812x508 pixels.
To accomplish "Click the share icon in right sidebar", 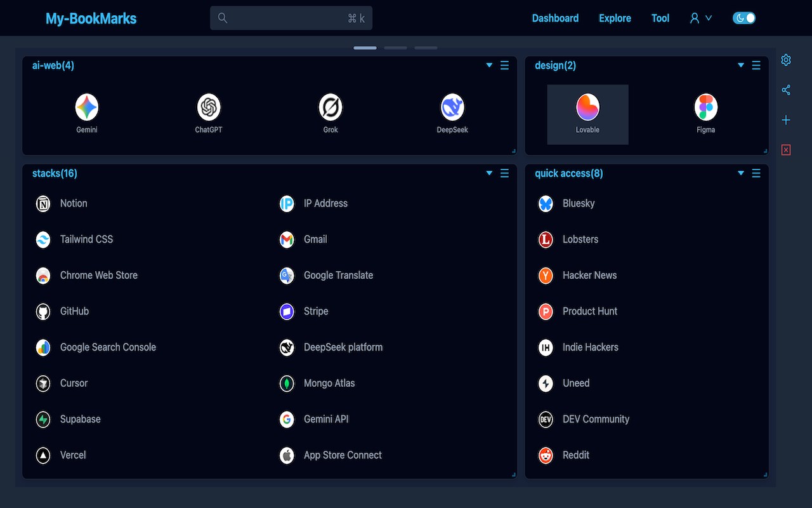I will point(786,90).
